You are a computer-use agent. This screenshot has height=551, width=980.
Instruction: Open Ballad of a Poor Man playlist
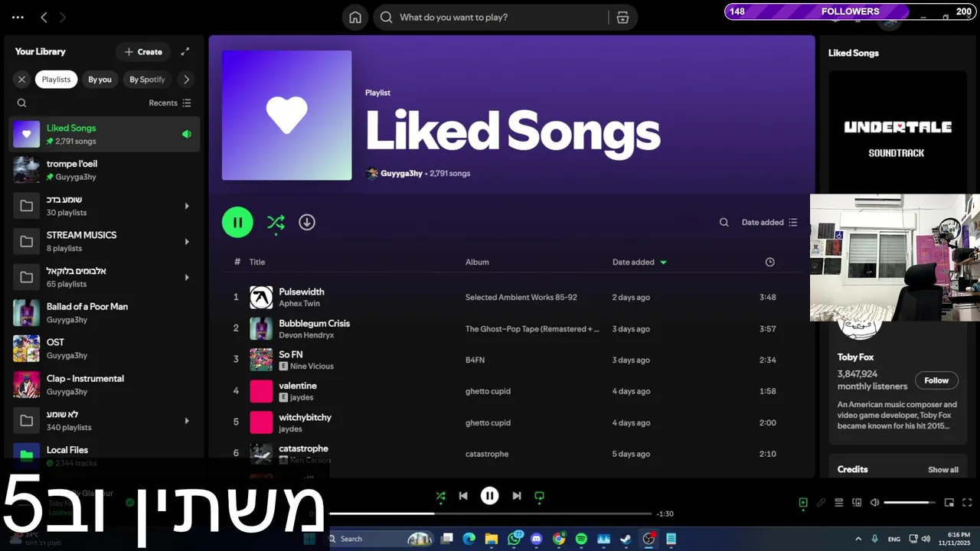(x=105, y=313)
